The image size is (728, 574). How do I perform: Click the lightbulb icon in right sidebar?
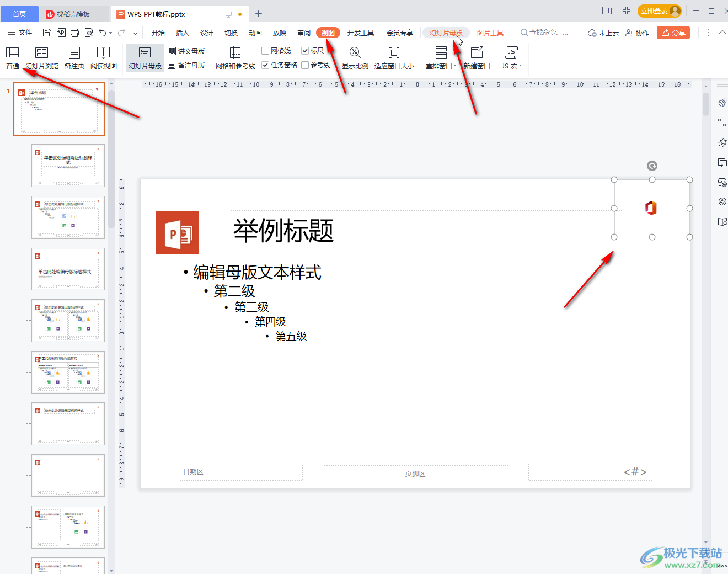[x=722, y=202]
